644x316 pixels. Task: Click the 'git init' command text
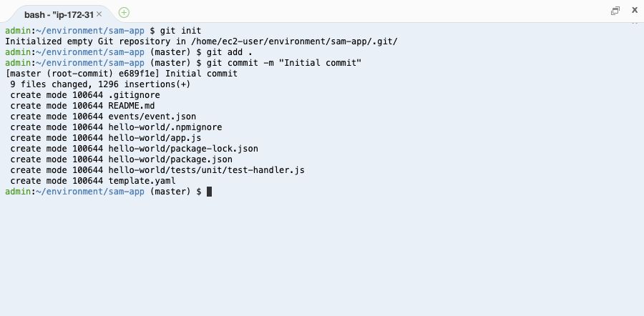click(x=181, y=31)
